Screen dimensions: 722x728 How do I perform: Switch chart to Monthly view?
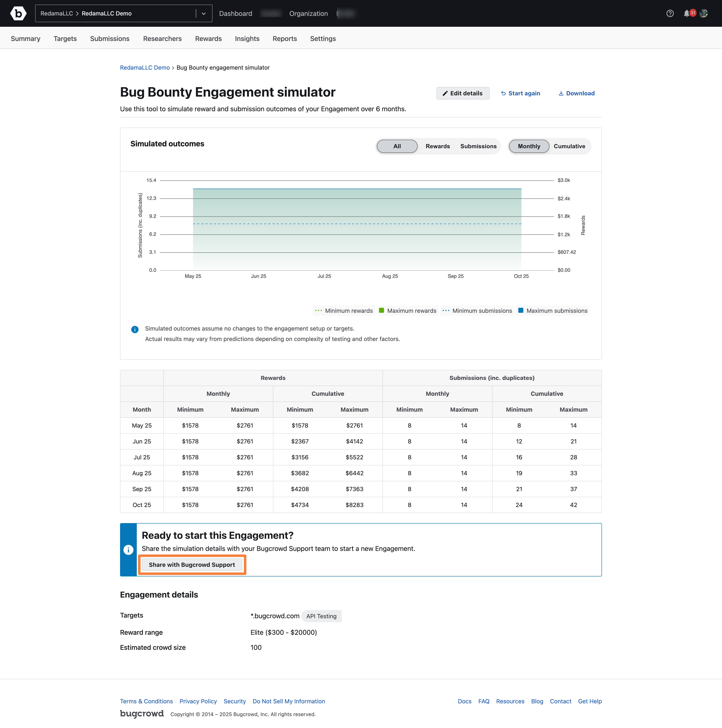pyautogui.click(x=529, y=146)
